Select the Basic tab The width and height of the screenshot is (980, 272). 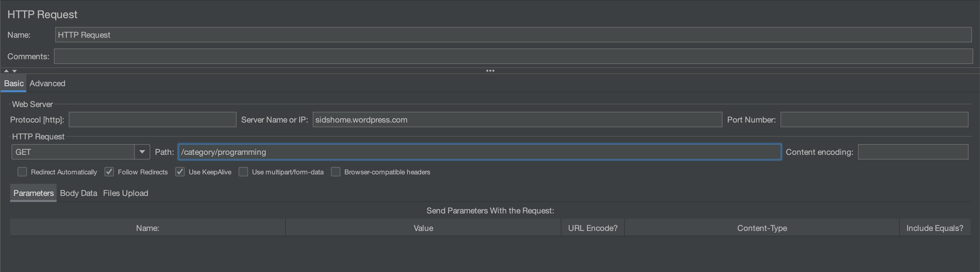tap(14, 83)
